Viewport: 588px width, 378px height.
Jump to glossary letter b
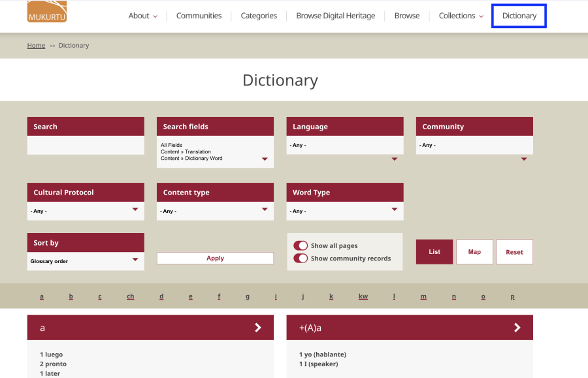tap(71, 296)
